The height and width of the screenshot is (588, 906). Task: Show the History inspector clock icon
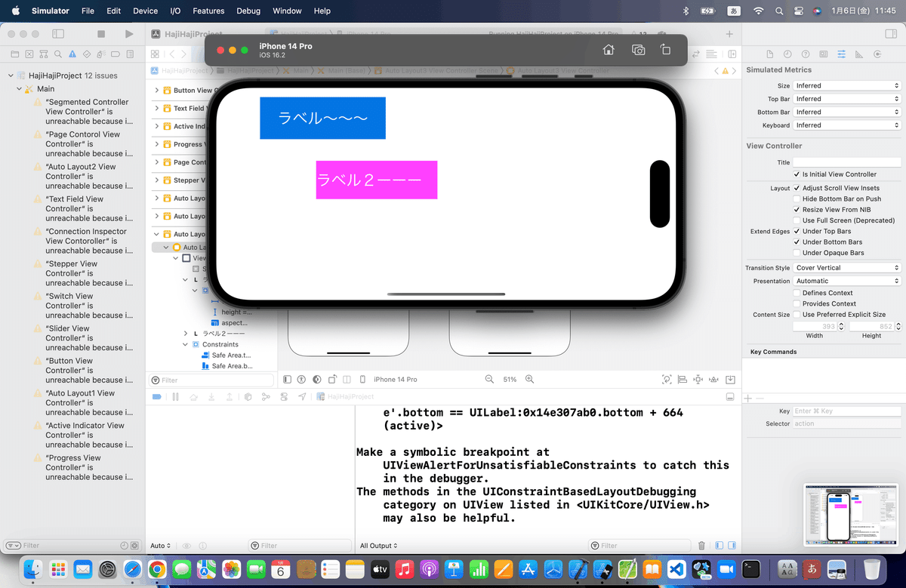787,54
